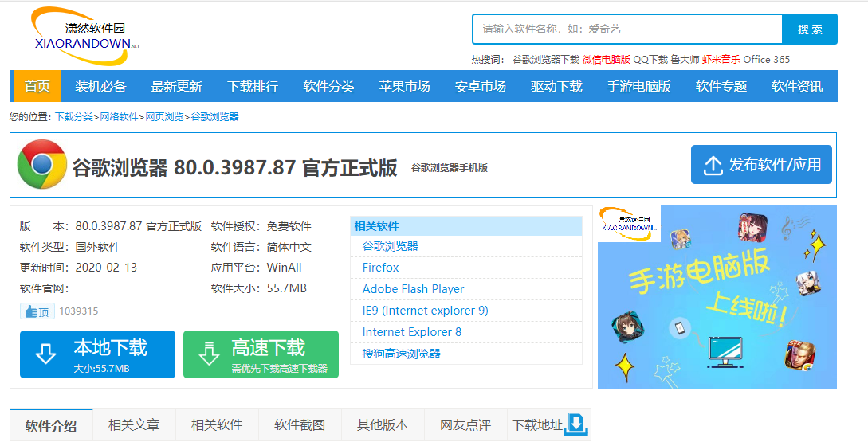The height and width of the screenshot is (446, 868).
Task: Open the 手游电脑版 banner advertisement
Action: [x=717, y=296]
